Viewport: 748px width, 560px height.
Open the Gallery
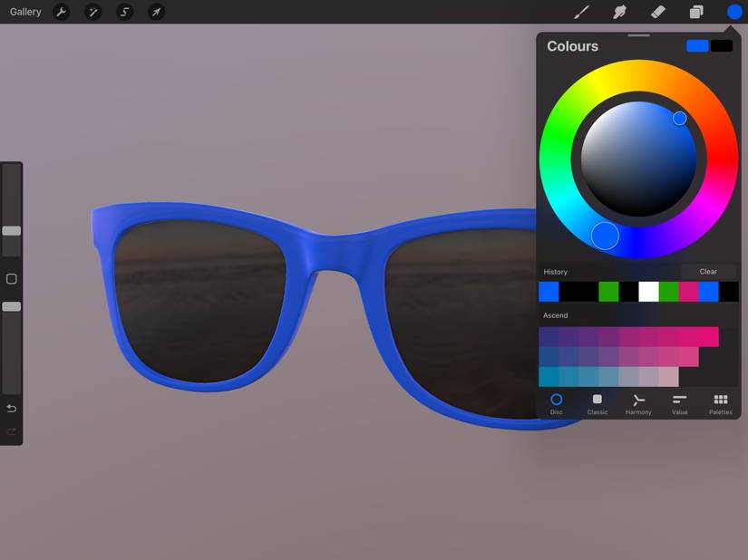25,12
